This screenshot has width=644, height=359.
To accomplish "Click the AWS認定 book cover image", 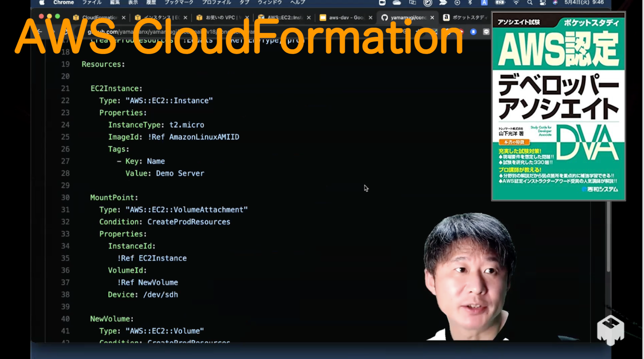I will pos(558,106).
